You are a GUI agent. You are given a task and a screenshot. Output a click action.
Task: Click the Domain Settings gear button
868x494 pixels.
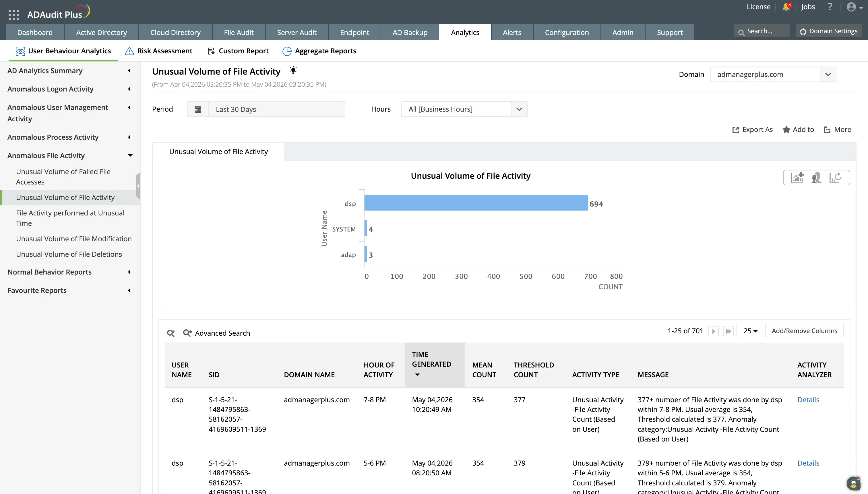(829, 31)
